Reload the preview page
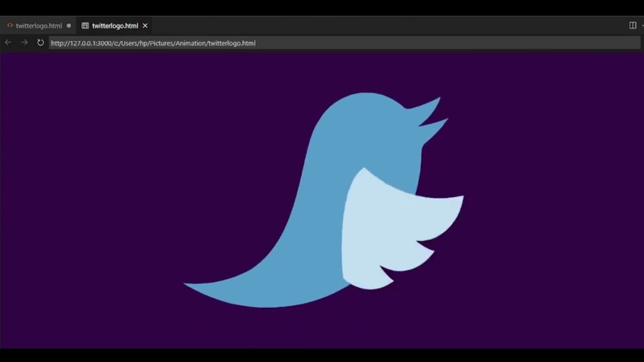The height and width of the screenshot is (362, 644). pos(40,43)
